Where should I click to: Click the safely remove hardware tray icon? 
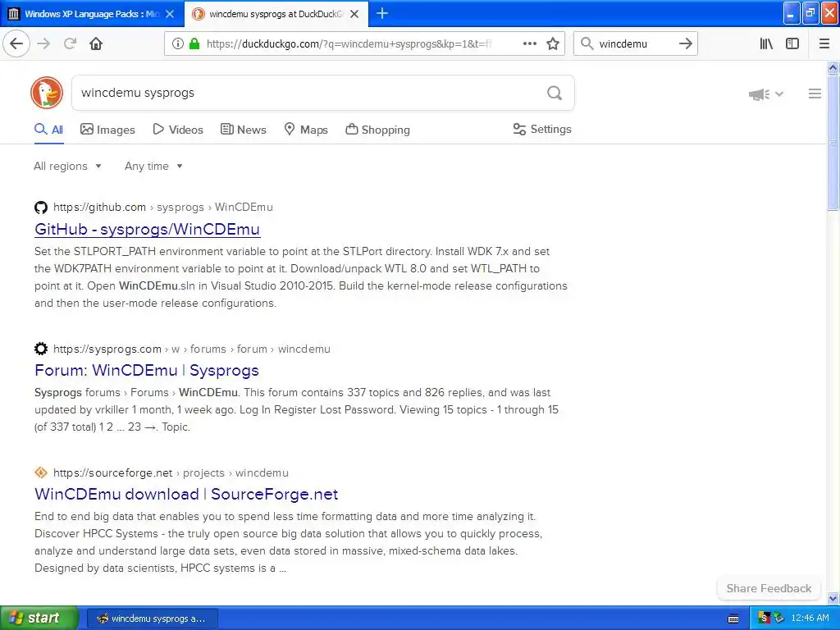779,618
